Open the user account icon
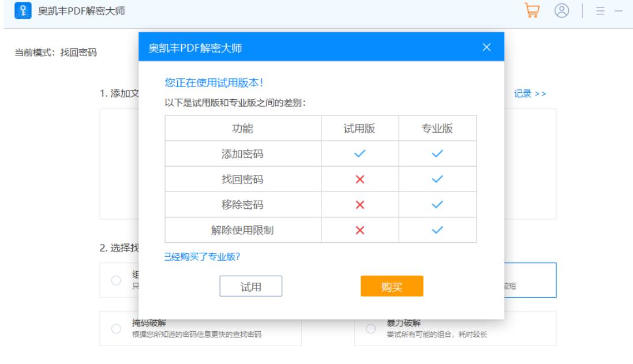This screenshot has width=633, height=364. pos(561,10)
